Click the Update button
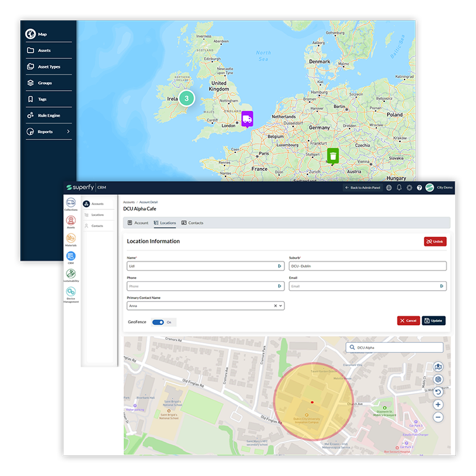The image size is (476, 476). tap(433, 321)
